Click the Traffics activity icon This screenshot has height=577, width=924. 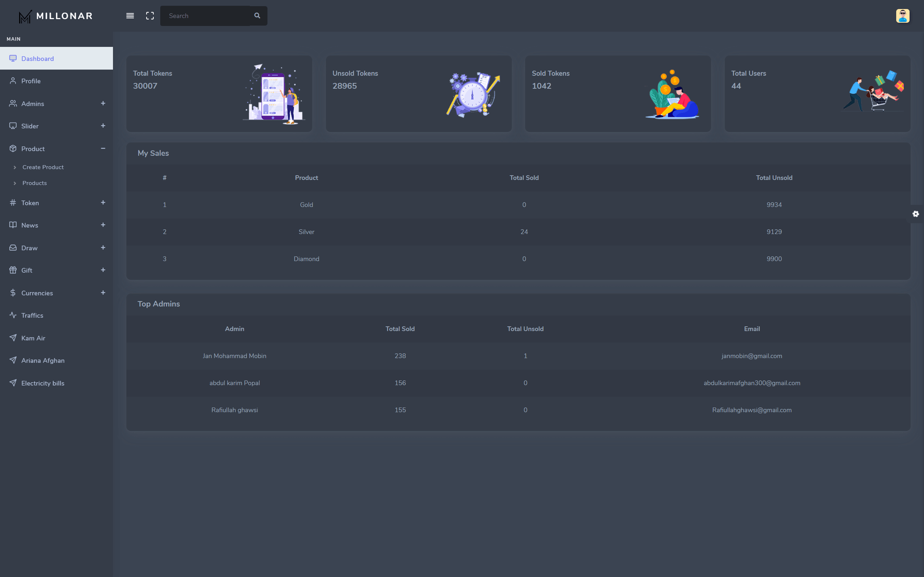click(x=13, y=315)
